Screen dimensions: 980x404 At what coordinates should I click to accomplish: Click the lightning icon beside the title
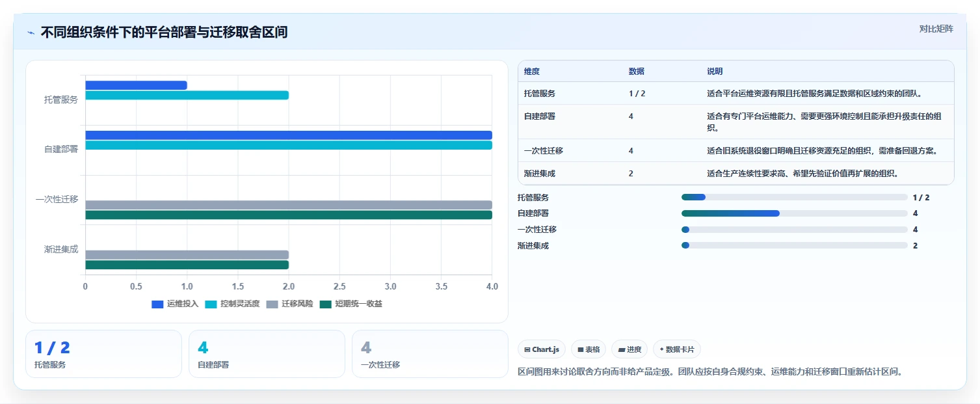click(31, 33)
